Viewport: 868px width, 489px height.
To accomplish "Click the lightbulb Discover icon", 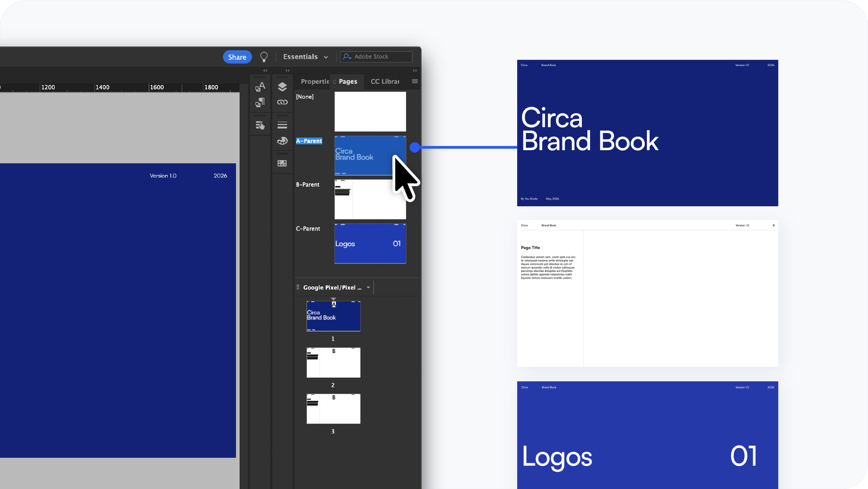I will tap(264, 57).
